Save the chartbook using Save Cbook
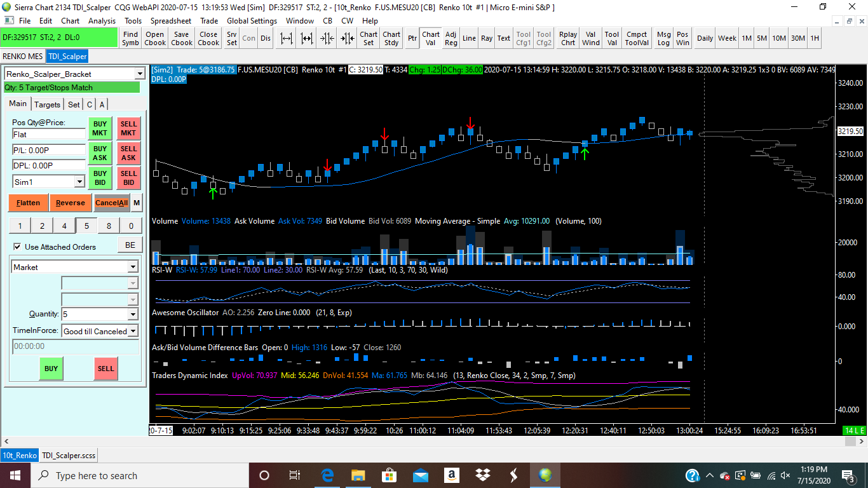 coord(182,38)
